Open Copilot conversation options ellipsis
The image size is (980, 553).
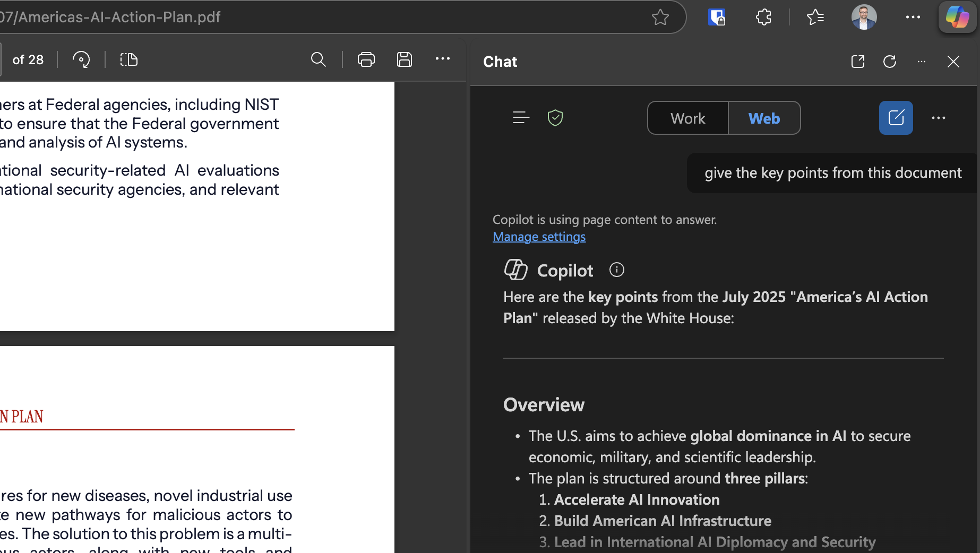(939, 118)
